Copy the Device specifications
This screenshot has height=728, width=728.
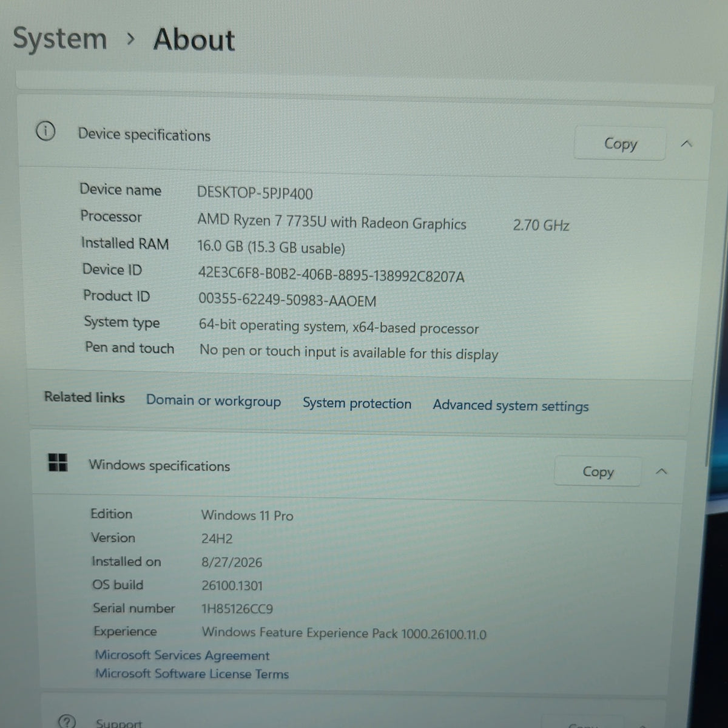click(x=619, y=144)
